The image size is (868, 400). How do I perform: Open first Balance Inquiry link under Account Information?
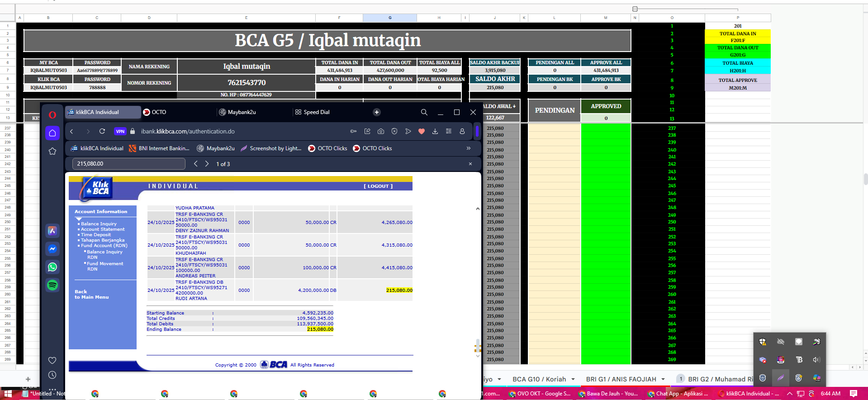pyautogui.click(x=99, y=224)
